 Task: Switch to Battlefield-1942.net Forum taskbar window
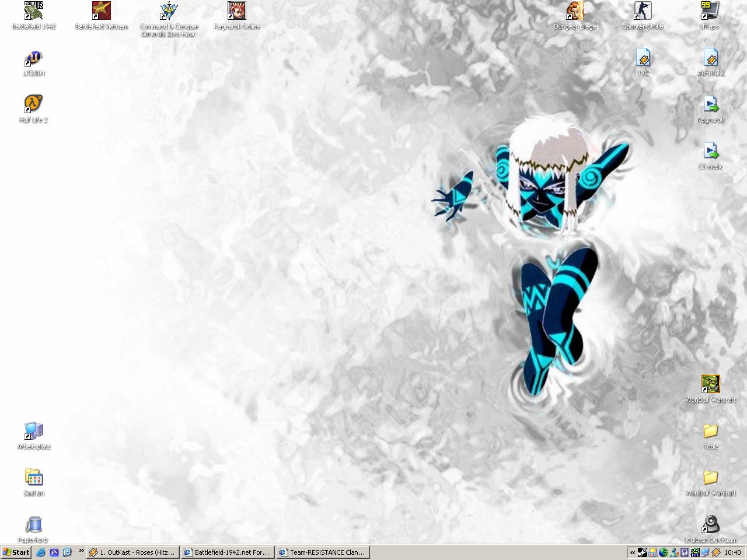(228, 552)
